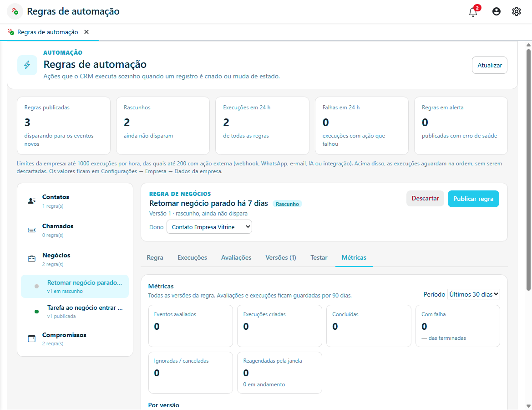Select the Contatos category
Image resolution: width=532 pixels, height=410 pixels.
tap(75, 201)
